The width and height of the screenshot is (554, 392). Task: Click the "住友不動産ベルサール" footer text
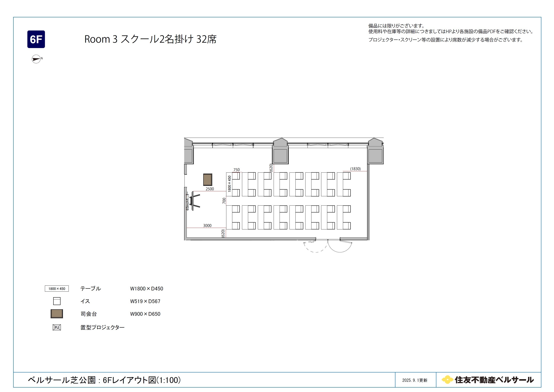pos(494,380)
